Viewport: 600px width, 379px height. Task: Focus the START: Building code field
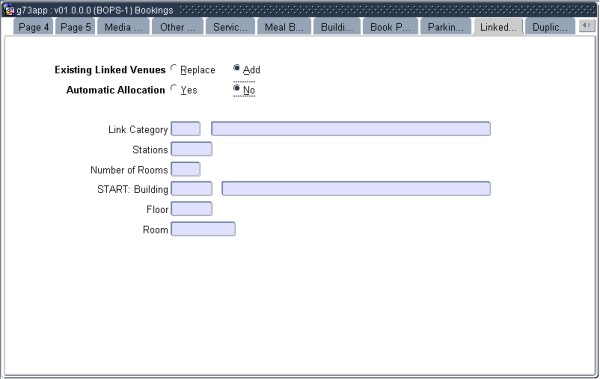[191, 189]
